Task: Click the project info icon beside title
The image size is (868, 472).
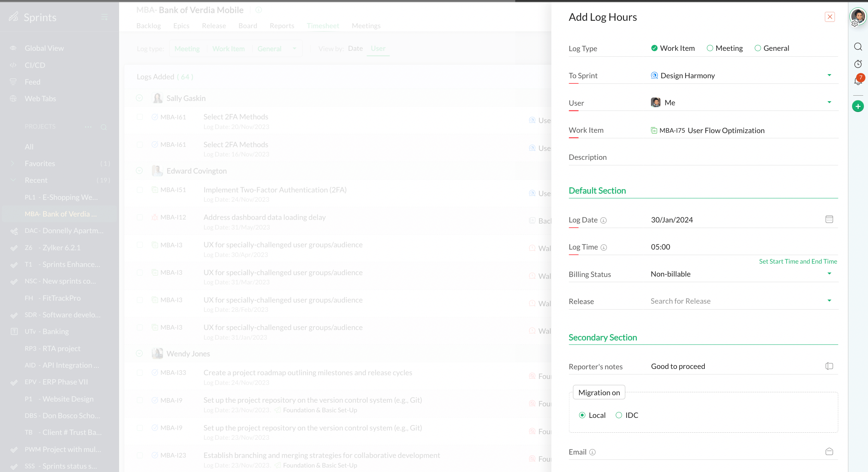Action: 259,10
